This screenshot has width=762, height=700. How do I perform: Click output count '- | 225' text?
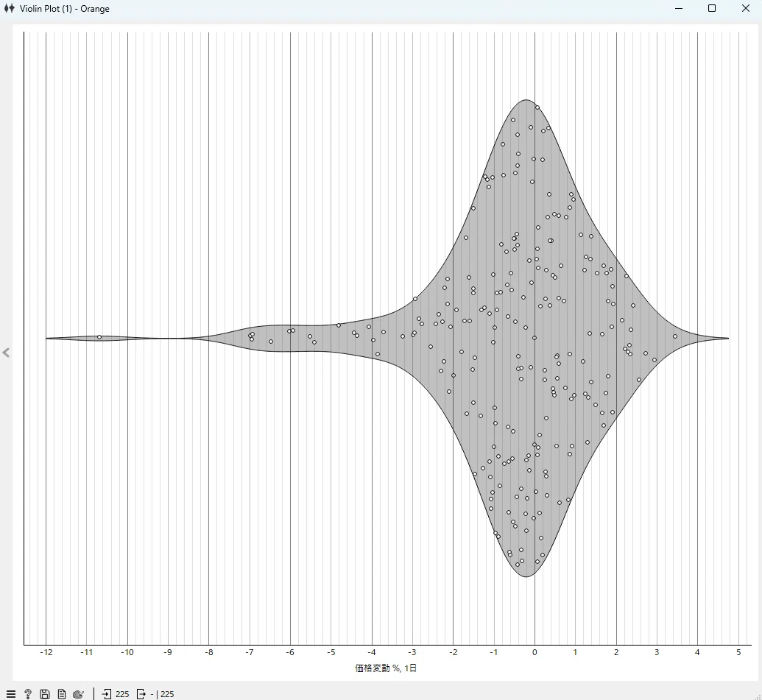pyautogui.click(x=162, y=694)
